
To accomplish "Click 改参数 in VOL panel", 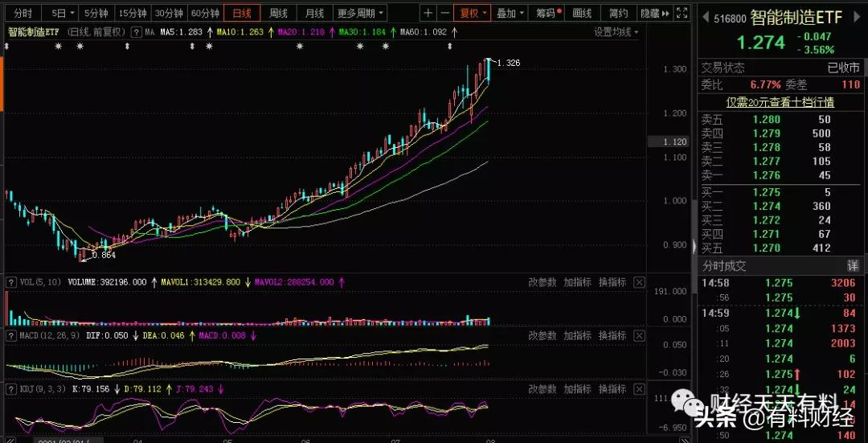I will [x=542, y=282].
